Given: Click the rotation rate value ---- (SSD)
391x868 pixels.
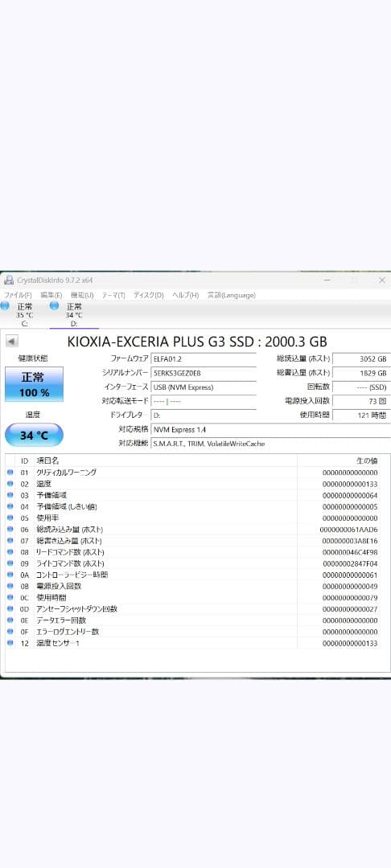Looking at the screenshot, I should pos(362,387).
